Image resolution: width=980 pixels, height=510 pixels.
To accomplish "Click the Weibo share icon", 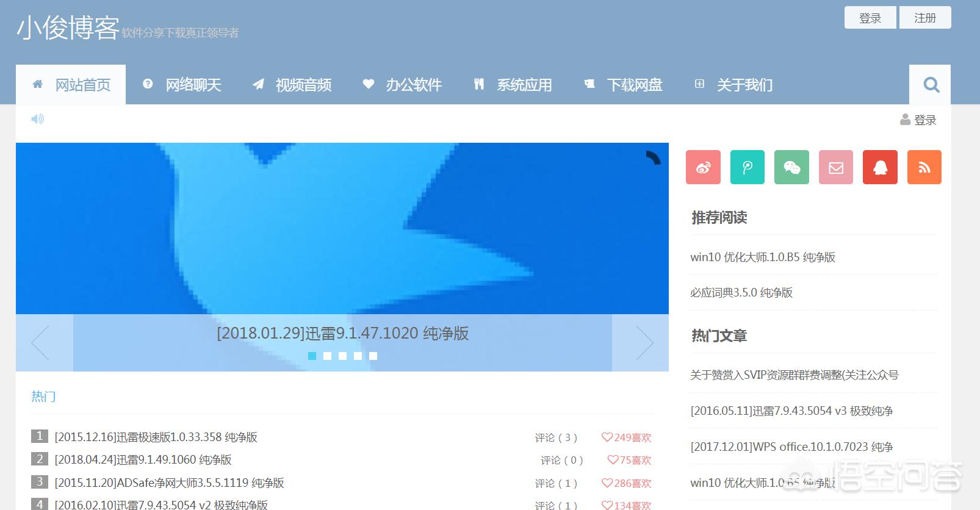I will click(x=703, y=167).
